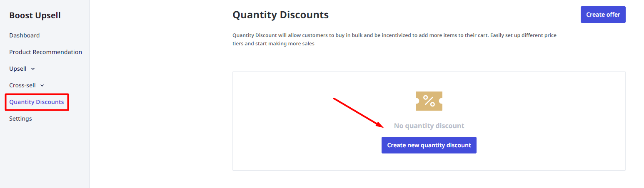Open Product Recommendation in sidebar
Screen dimensions: 644x188
coord(45,52)
